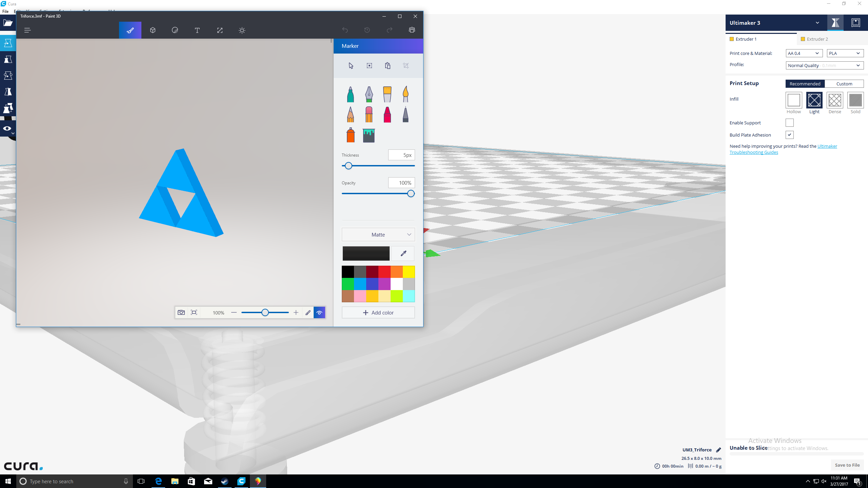Uncheck the Build Plate Adhesion checkbox
Screen dimensions: 868x488
click(x=790, y=135)
